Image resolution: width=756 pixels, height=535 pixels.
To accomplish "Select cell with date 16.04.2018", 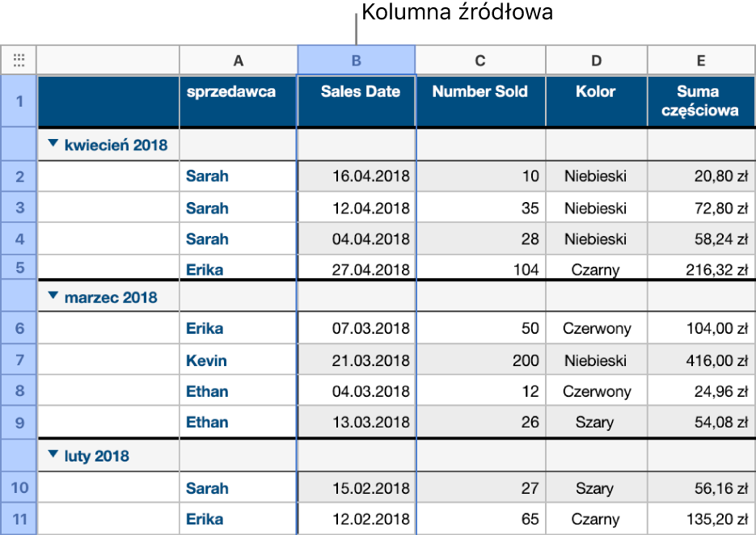I will click(357, 176).
